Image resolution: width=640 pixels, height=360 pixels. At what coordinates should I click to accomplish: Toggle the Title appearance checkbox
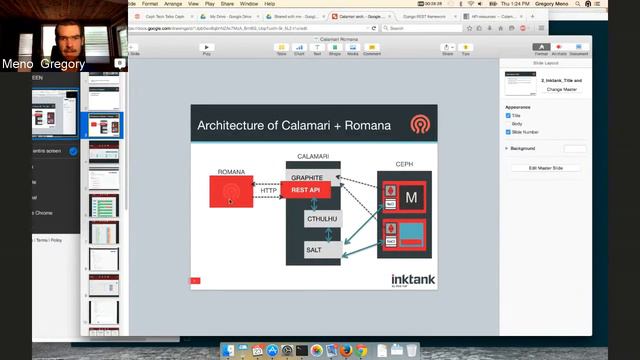(508, 116)
